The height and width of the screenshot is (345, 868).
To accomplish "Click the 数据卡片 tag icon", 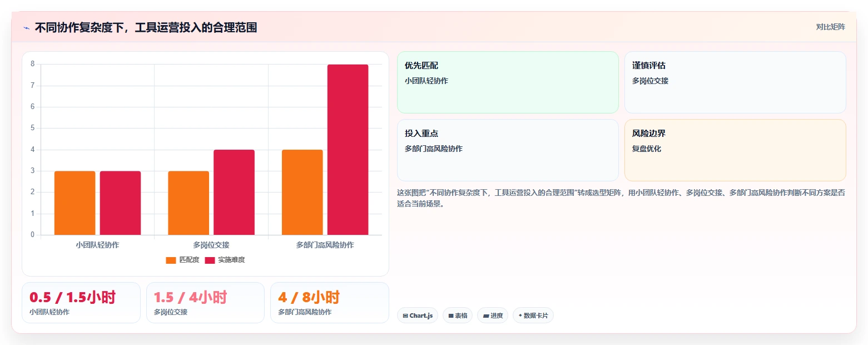I will [520, 316].
